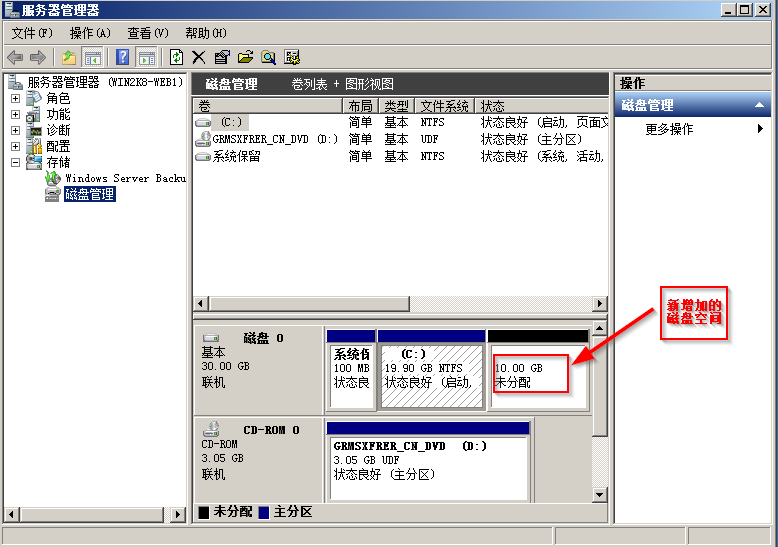This screenshot has height=547, width=778.
Task: Click the disk view scroll up arrow
Action: 599,328
